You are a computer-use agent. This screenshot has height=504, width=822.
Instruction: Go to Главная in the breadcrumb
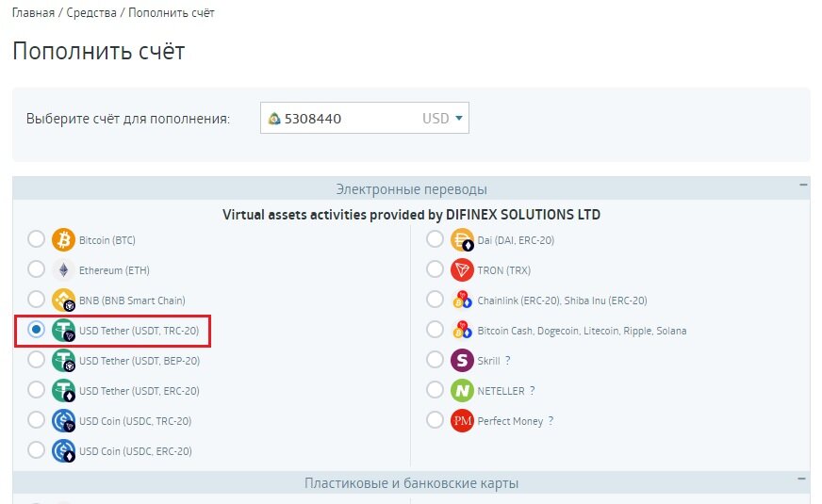[x=33, y=12]
